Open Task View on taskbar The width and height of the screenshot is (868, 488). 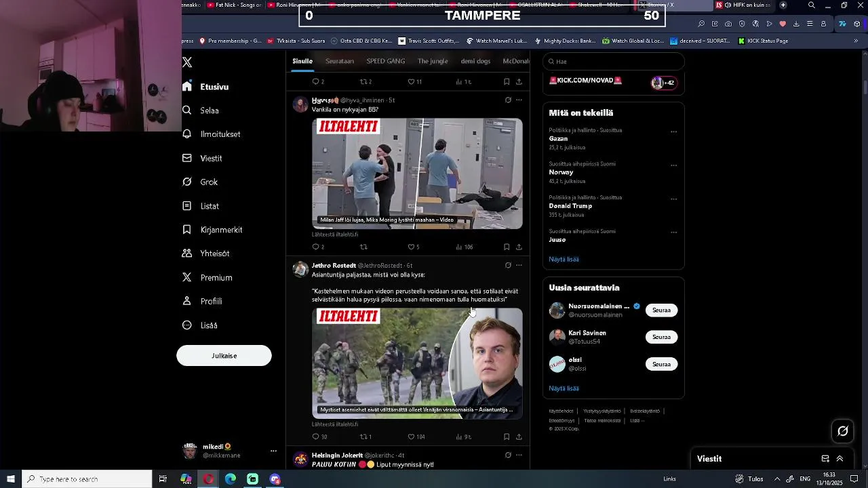click(163, 479)
